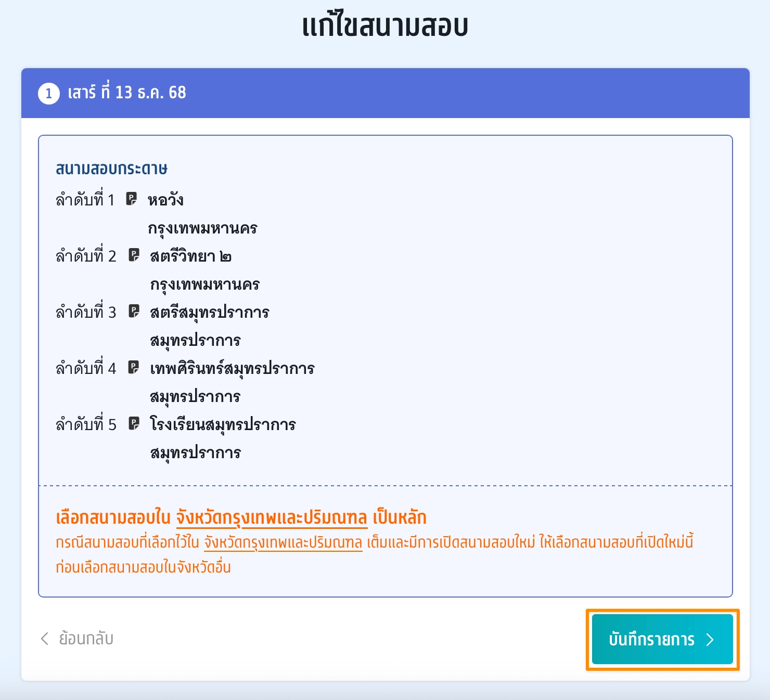
Task: Select fourth choice venue เทพศิรินทร์สมุทรปราการ
Action: (232, 369)
